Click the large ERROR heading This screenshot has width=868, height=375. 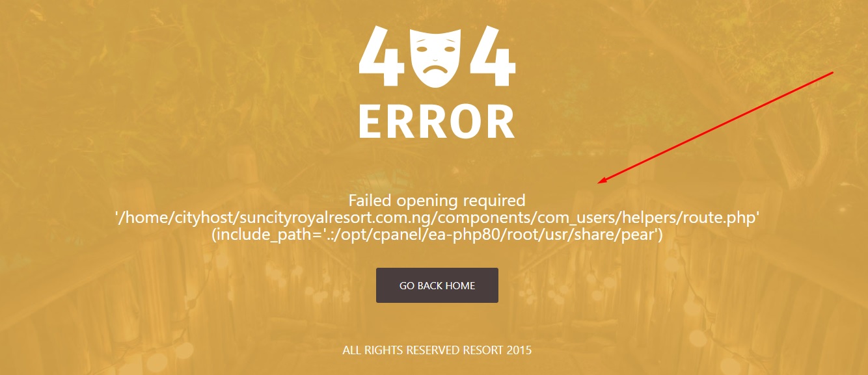click(x=437, y=122)
